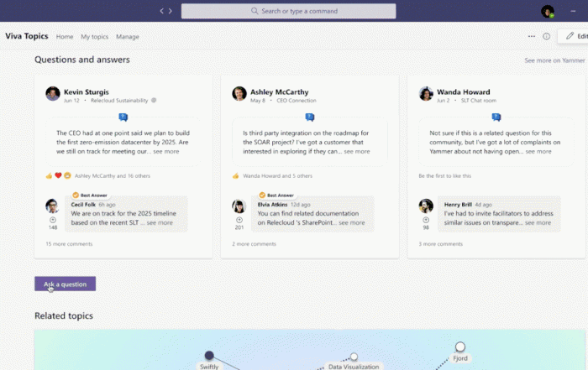The width and height of the screenshot is (588, 370).
Task: Expand Wanda Howard question with see more
Action: click(538, 151)
